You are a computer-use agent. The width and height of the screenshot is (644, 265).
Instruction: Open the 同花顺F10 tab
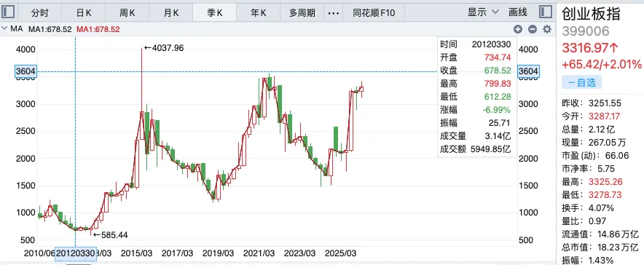tap(374, 13)
